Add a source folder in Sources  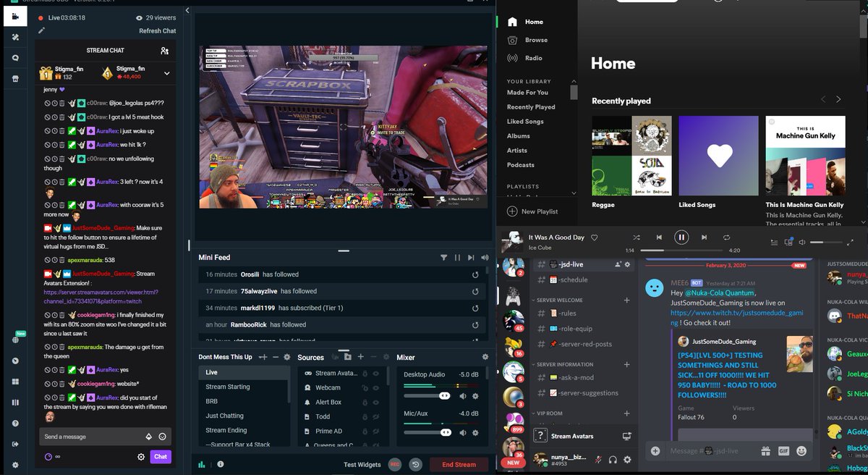point(347,357)
